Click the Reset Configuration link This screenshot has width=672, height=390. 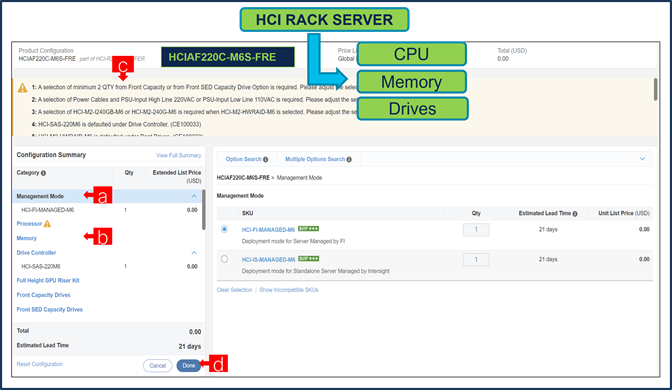39,364
